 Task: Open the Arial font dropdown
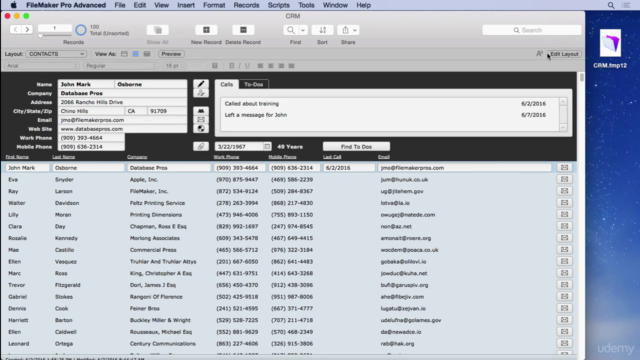pyautogui.click(x=42, y=66)
